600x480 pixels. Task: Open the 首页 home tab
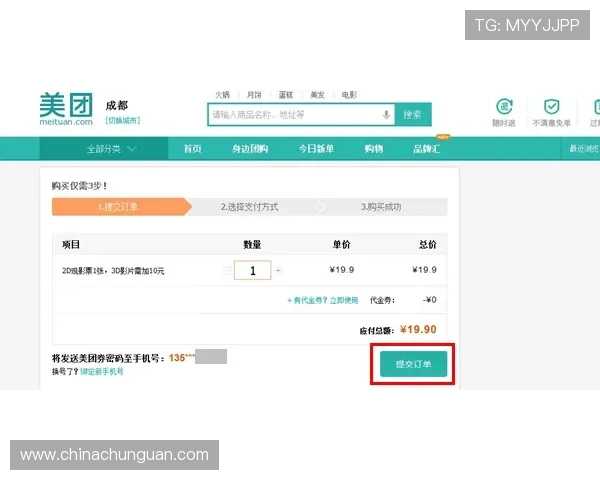pyautogui.click(x=192, y=149)
